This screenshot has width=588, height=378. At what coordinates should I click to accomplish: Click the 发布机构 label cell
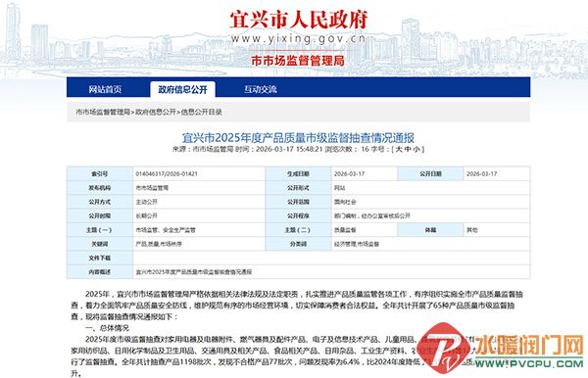[x=100, y=188]
